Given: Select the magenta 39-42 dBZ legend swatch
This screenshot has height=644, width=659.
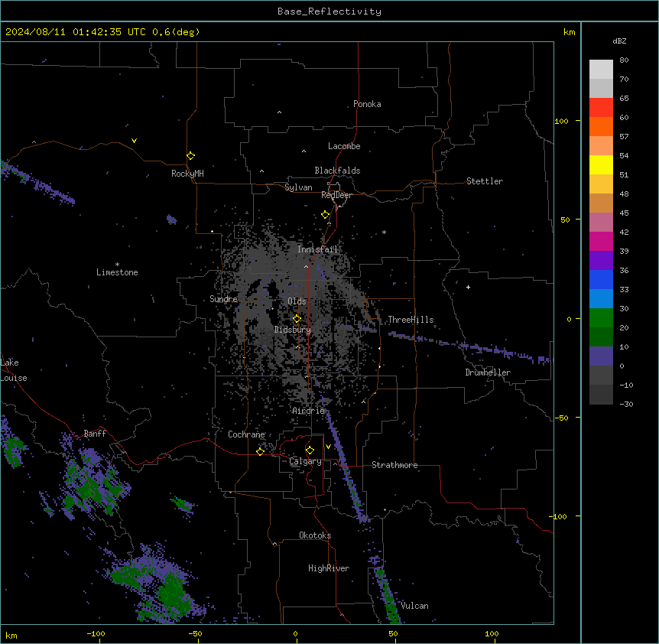Looking at the screenshot, I should pyautogui.click(x=601, y=241).
